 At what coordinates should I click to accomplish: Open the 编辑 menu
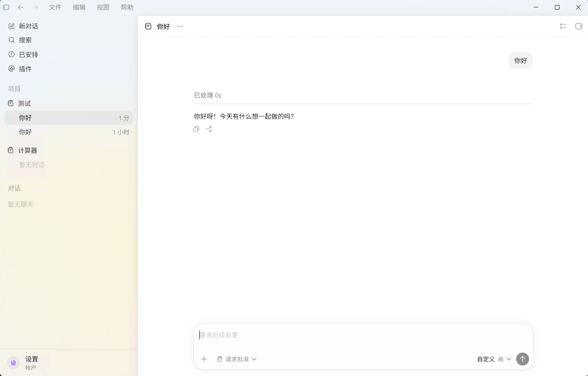[79, 7]
